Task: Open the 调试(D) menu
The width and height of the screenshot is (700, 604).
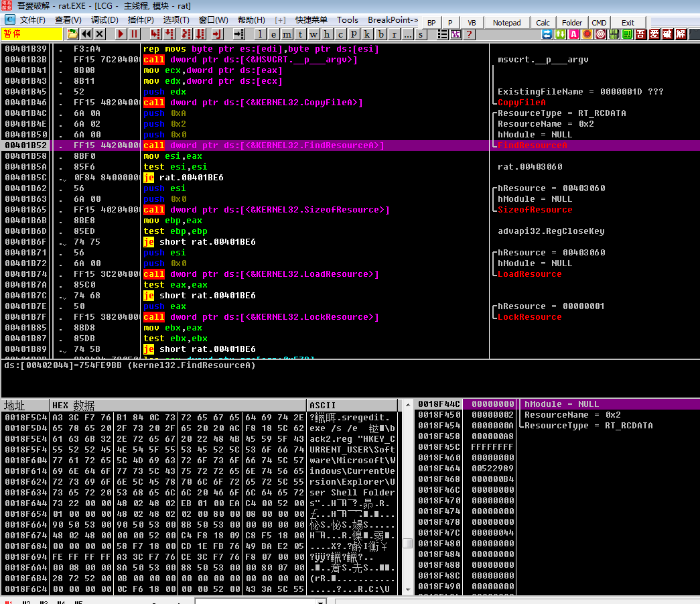Action: (104, 20)
